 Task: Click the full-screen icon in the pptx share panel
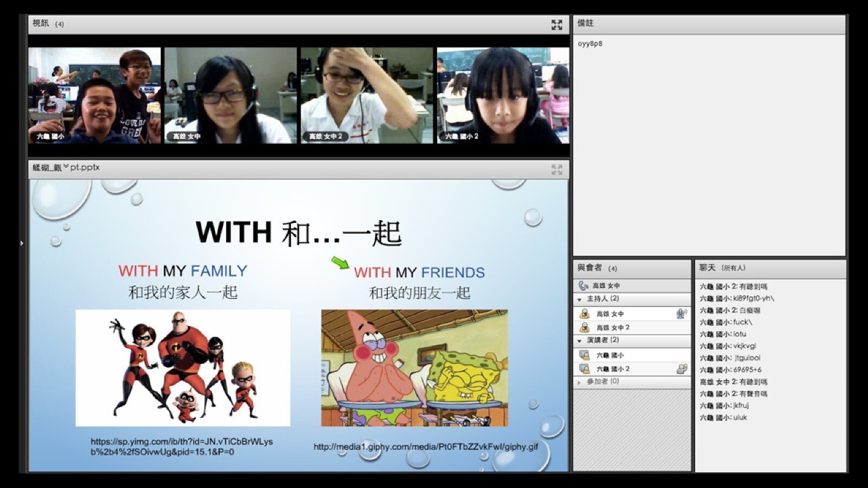[557, 169]
